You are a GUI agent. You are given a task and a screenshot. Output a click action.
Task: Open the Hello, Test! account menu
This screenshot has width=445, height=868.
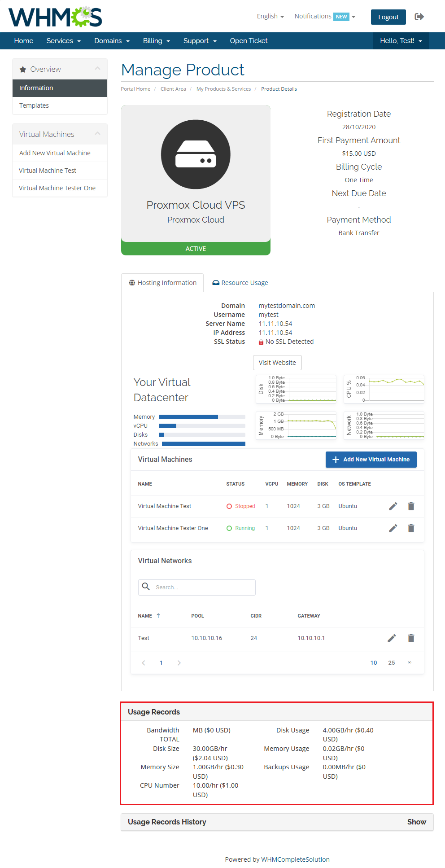pos(401,41)
